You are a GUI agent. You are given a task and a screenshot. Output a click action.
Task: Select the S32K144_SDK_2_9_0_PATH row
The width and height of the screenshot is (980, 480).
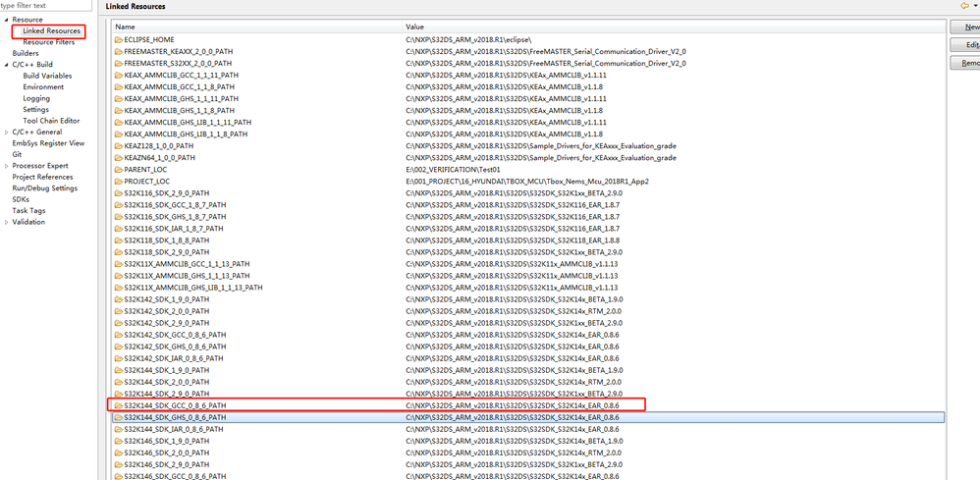(528, 394)
